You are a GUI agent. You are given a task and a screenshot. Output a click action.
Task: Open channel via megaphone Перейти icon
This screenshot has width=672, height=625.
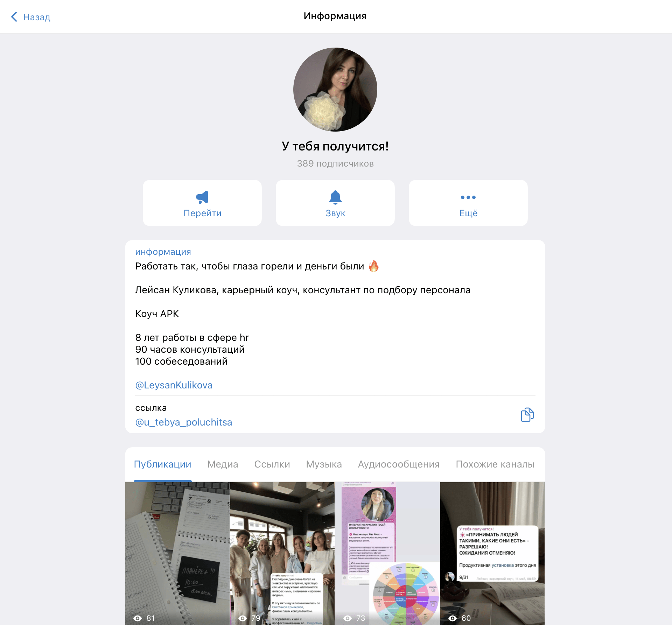(202, 197)
